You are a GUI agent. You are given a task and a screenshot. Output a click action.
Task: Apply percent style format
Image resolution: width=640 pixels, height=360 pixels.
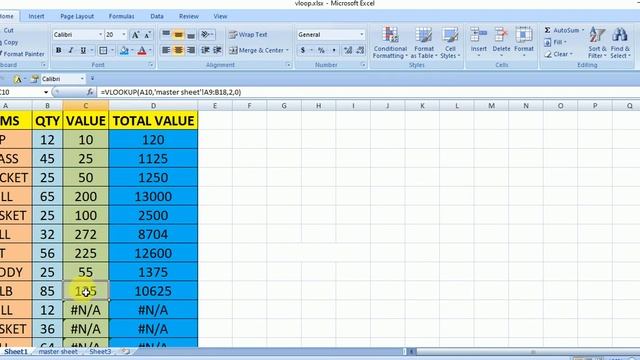(321, 50)
